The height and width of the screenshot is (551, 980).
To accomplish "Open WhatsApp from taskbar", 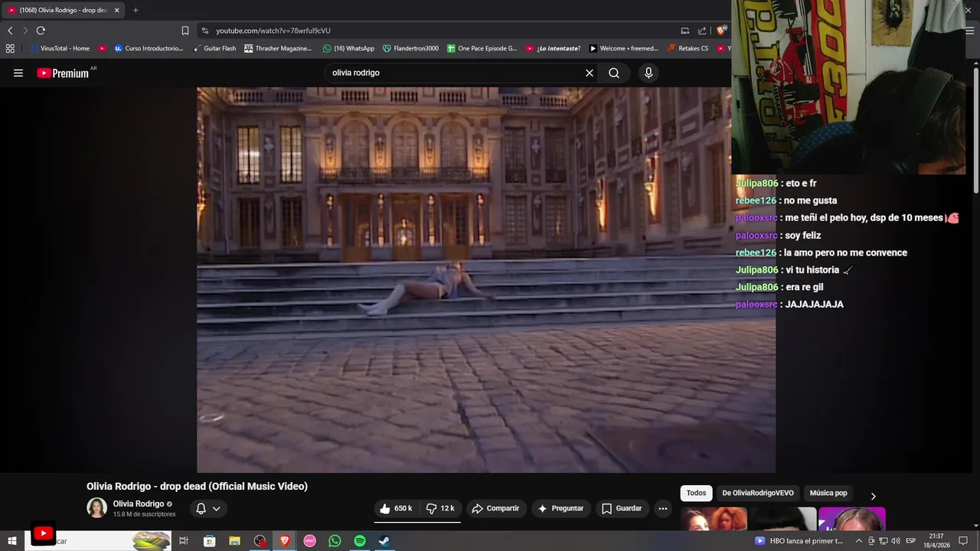I will pyautogui.click(x=335, y=541).
